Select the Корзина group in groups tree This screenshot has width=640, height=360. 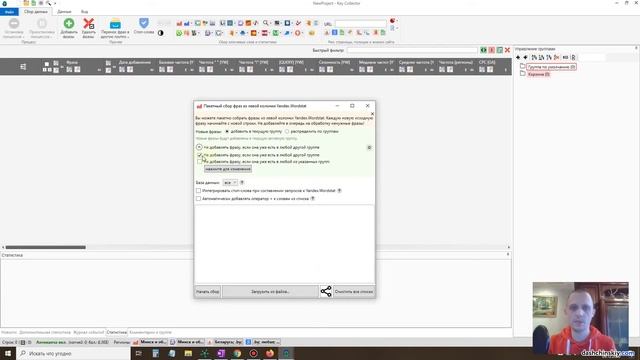[538, 74]
